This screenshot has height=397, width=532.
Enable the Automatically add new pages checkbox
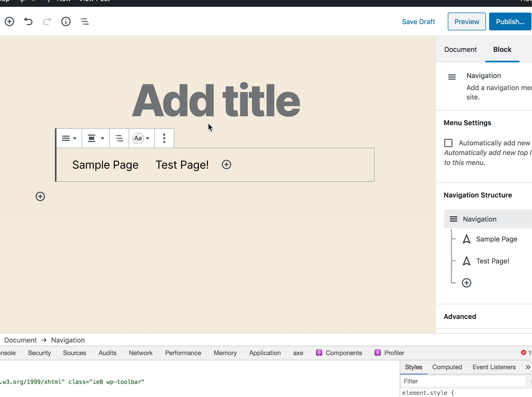448,143
